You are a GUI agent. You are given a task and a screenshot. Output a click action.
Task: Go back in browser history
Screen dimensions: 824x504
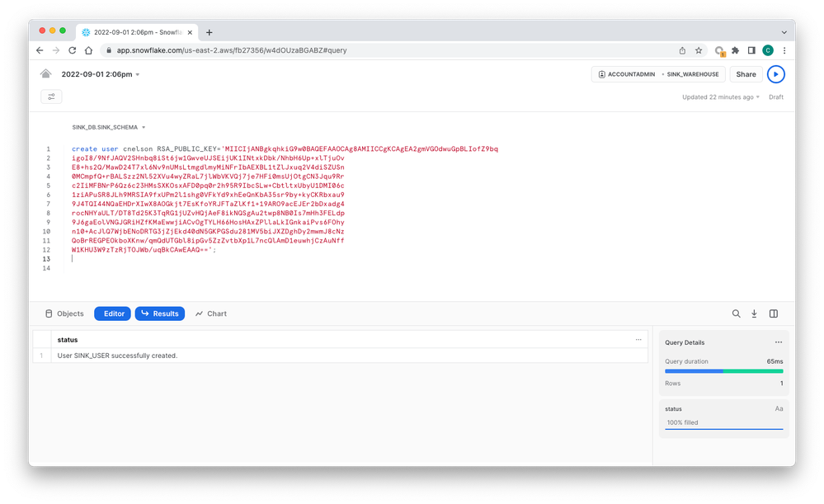[40, 50]
